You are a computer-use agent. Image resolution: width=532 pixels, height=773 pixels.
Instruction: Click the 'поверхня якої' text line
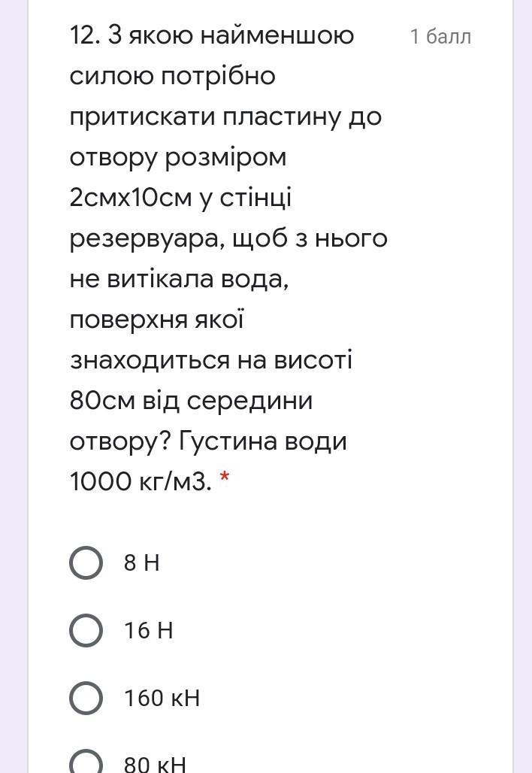156,320
